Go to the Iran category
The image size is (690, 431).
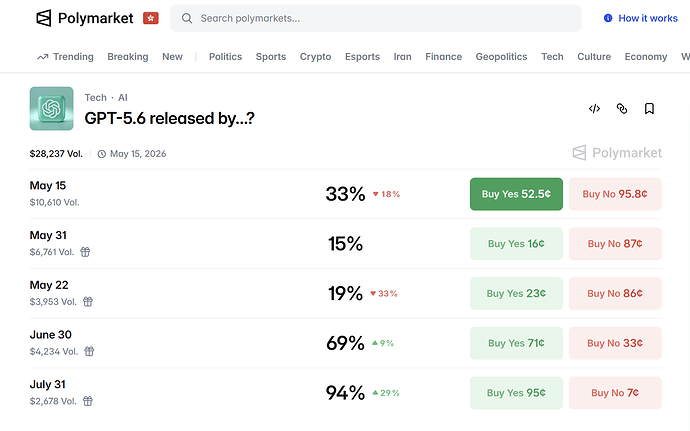402,57
